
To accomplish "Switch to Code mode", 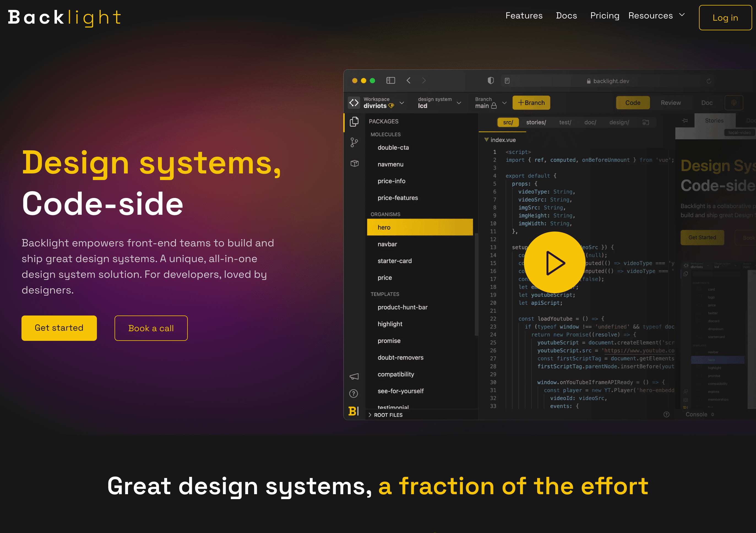I will click(x=633, y=103).
